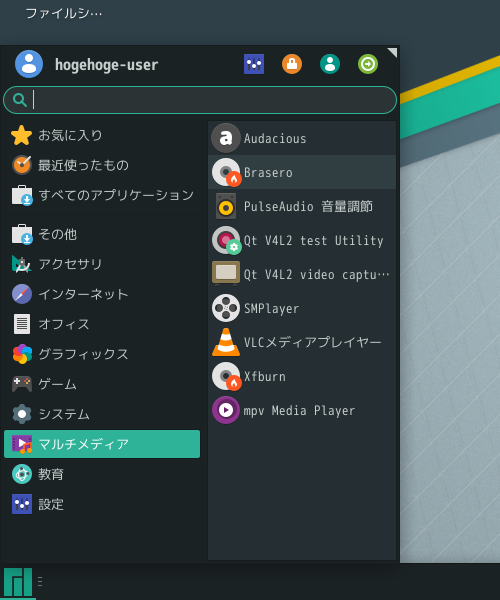This screenshot has height=600, width=500.
Task: Click the gamepad icon for ゲーム
Action: [22, 384]
